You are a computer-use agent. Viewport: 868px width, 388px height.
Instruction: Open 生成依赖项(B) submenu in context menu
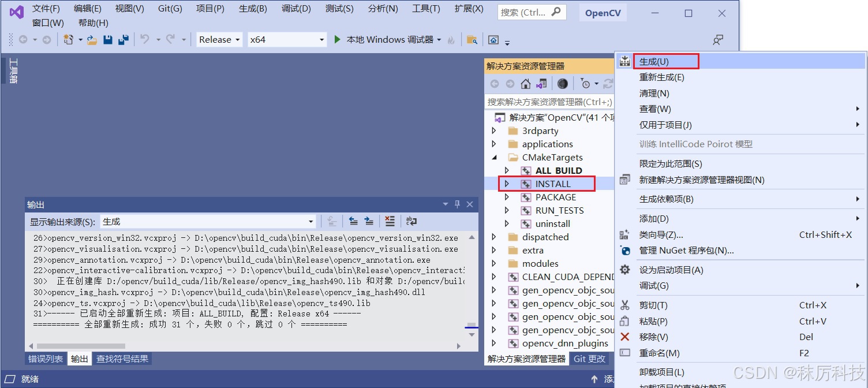(741, 199)
